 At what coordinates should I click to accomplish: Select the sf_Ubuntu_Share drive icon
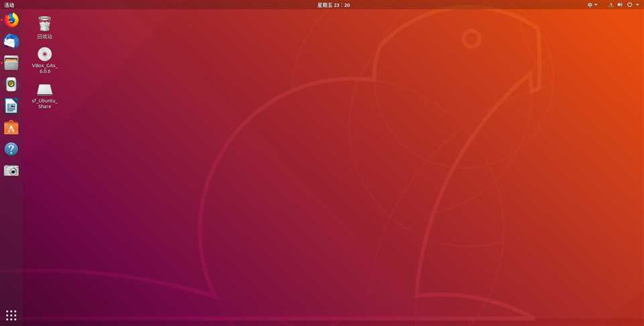pos(45,96)
